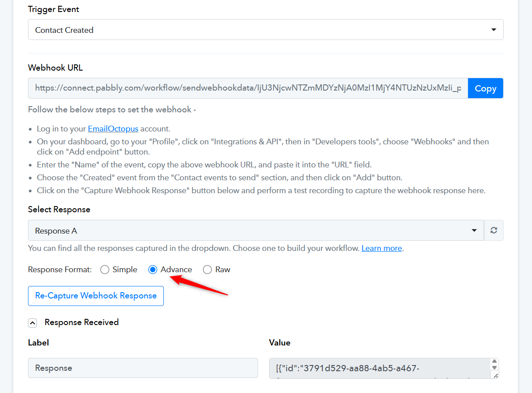Click the Response label field
This screenshot has width=532, height=393.
click(x=143, y=368)
